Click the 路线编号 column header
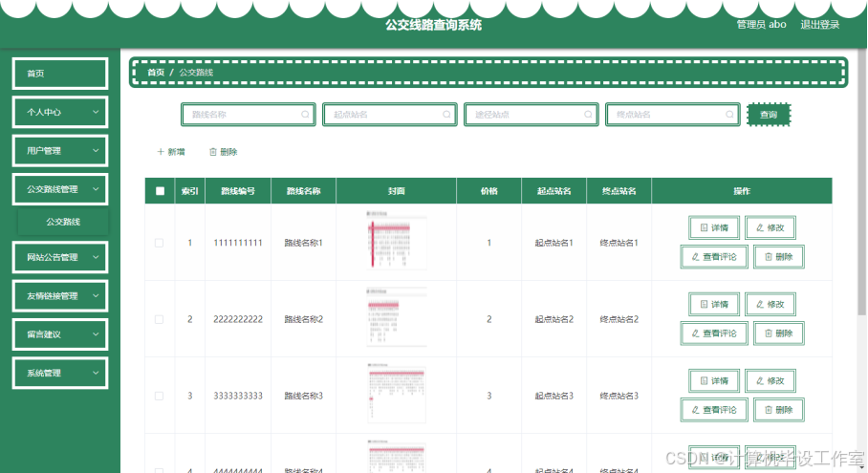Image resolution: width=868 pixels, height=473 pixels. (238, 191)
